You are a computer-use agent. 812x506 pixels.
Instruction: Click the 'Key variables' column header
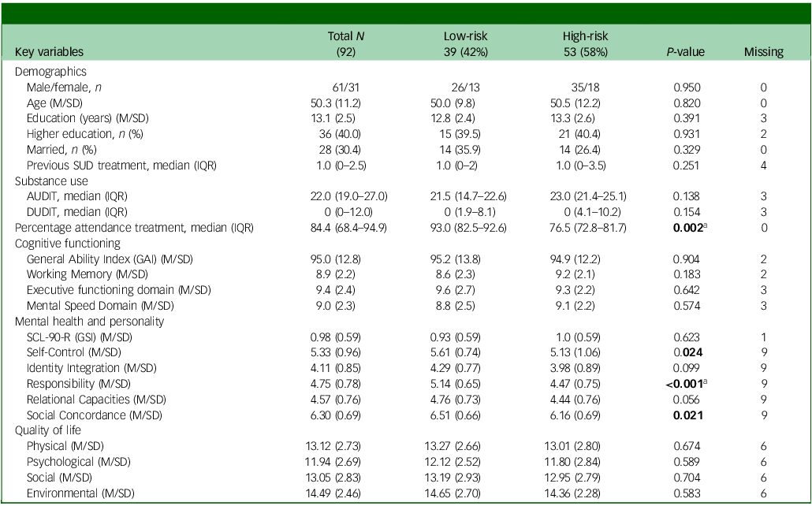(49, 53)
